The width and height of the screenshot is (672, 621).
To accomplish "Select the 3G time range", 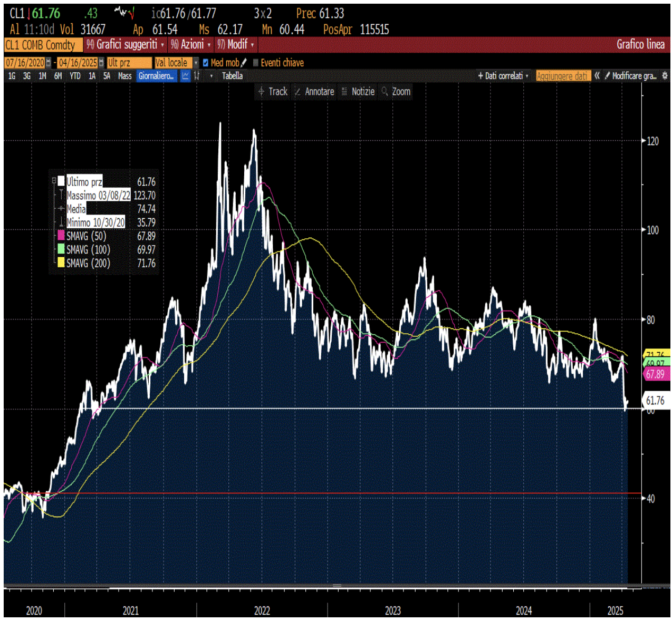I will point(27,76).
